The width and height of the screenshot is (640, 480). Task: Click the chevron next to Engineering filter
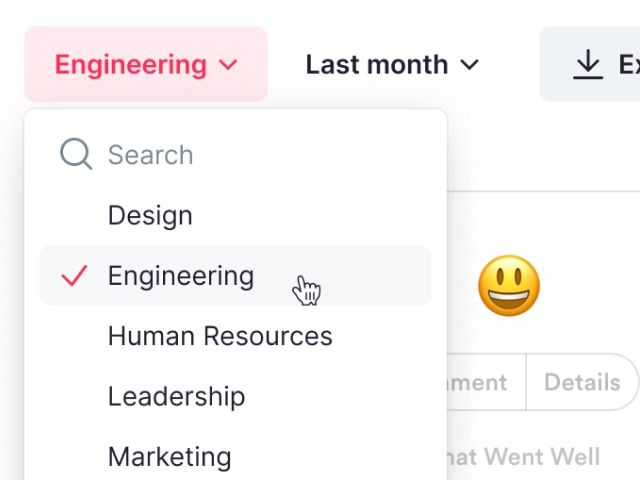point(228,64)
